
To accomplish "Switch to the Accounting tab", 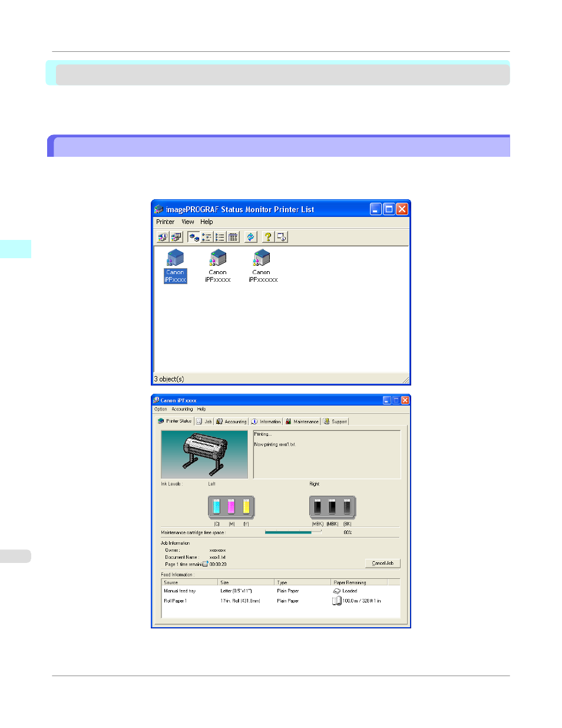I will pos(232,421).
